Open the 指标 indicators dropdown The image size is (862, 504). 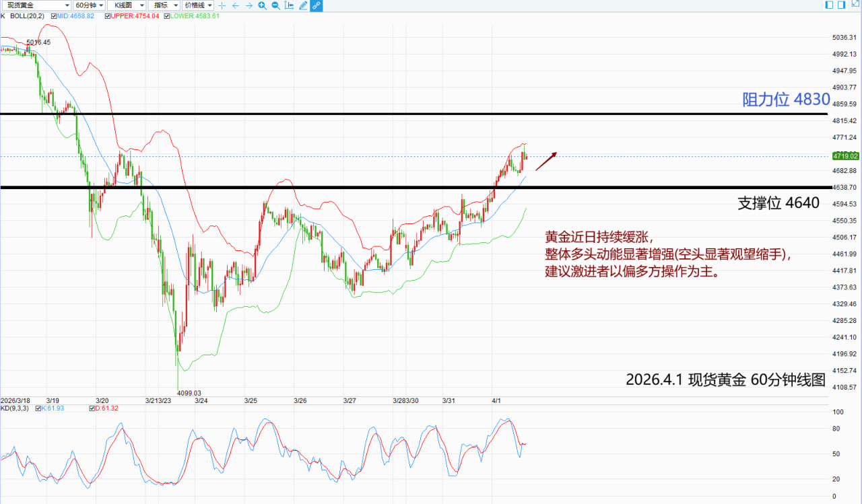click(164, 5)
